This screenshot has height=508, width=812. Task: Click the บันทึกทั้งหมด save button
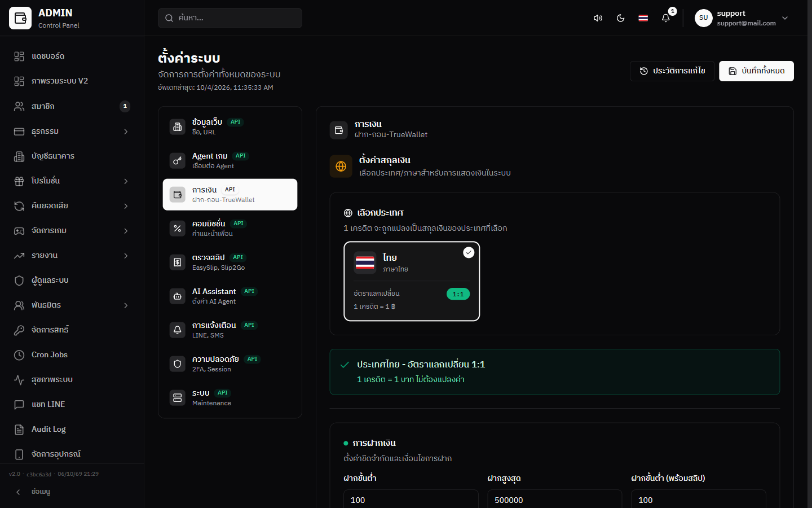coord(756,71)
